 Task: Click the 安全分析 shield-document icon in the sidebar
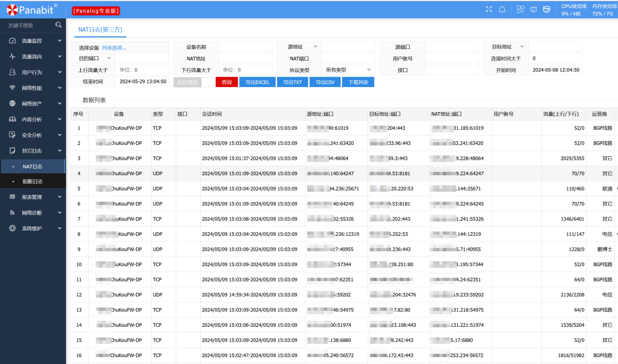[x=12, y=135]
